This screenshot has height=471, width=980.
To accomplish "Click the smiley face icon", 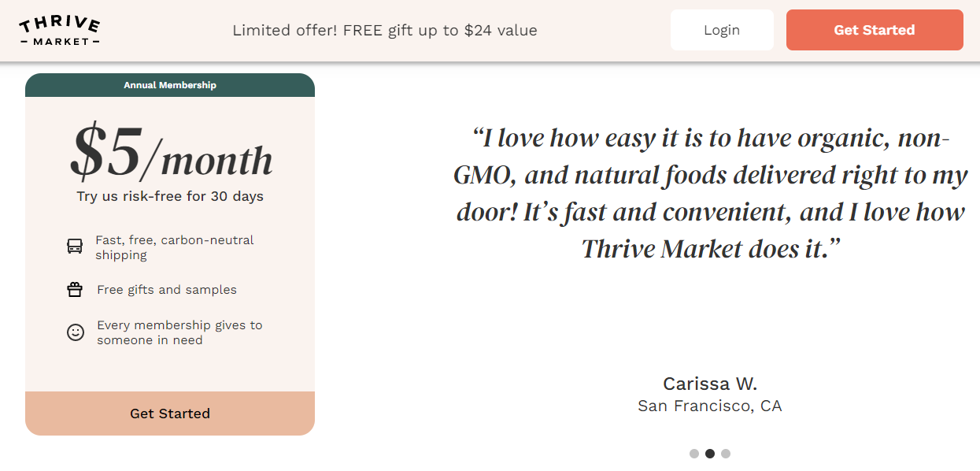I will (x=75, y=332).
